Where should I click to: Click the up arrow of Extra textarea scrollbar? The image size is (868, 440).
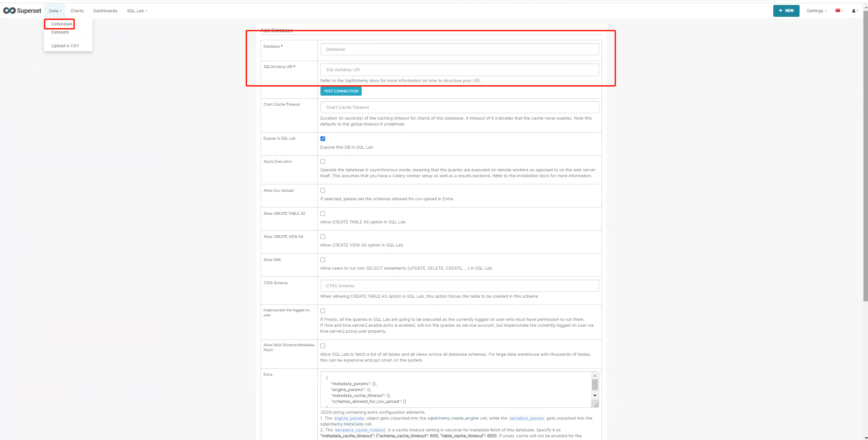click(x=595, y=376)
